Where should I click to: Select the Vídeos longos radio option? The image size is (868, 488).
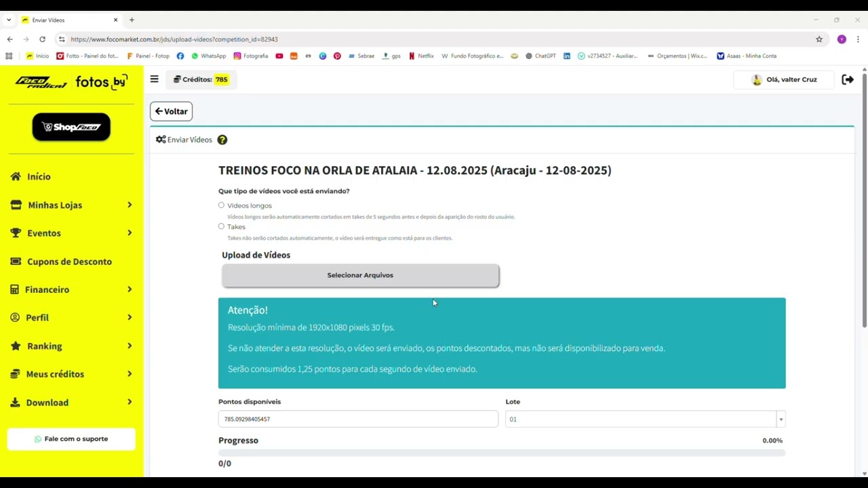point(221,205)
